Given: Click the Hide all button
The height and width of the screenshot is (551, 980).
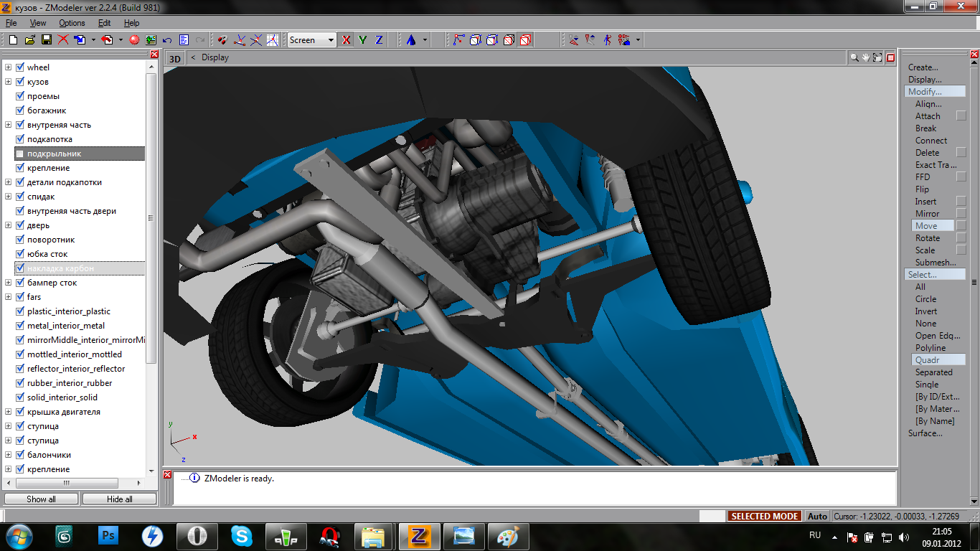Looking at the screenshot, I should pos(119,499).
